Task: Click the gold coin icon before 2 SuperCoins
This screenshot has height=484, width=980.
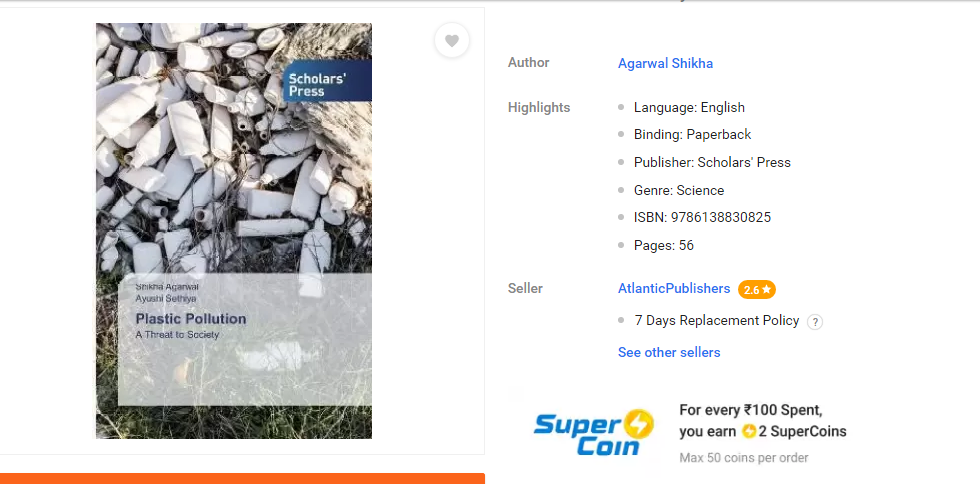Action: click(749, 431)
